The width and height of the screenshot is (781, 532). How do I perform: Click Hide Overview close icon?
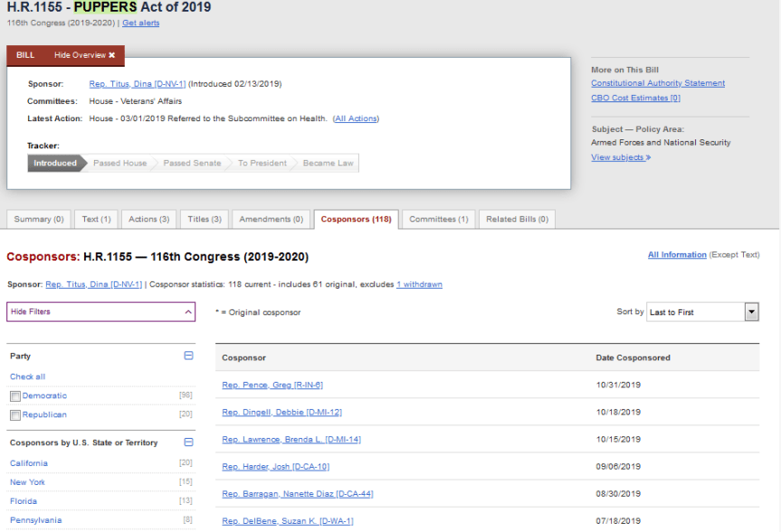tap(111, 55)
